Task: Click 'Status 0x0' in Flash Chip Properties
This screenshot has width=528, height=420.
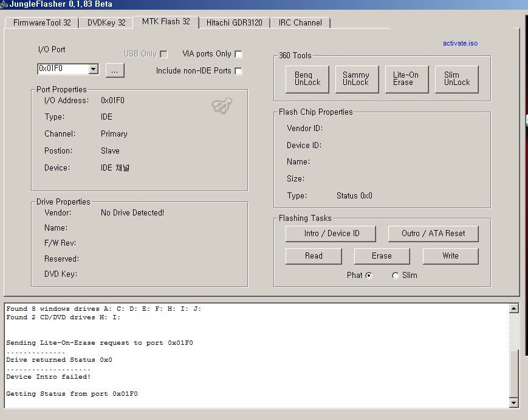Action: [x=354, y=195]
